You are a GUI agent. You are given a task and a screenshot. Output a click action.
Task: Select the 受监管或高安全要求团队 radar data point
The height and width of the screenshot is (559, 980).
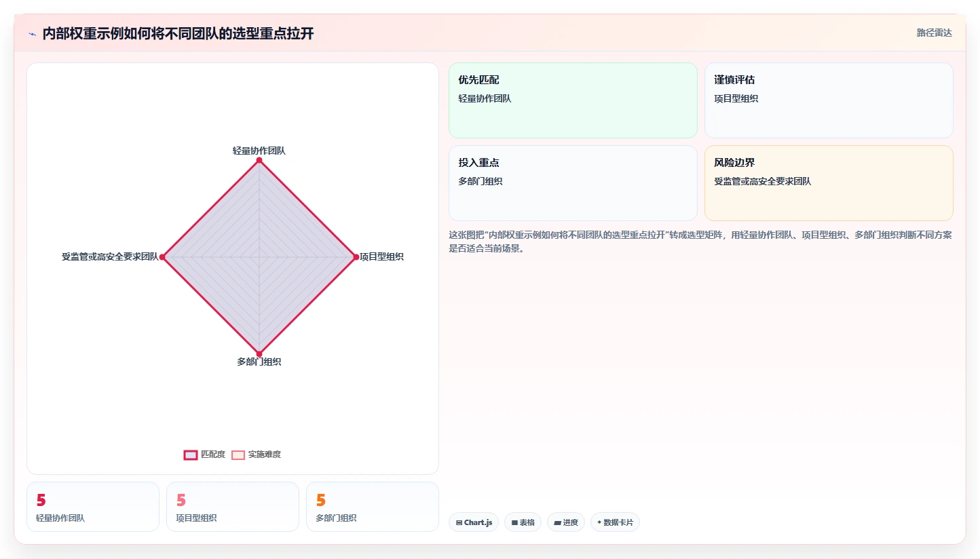tap(162, 257)
